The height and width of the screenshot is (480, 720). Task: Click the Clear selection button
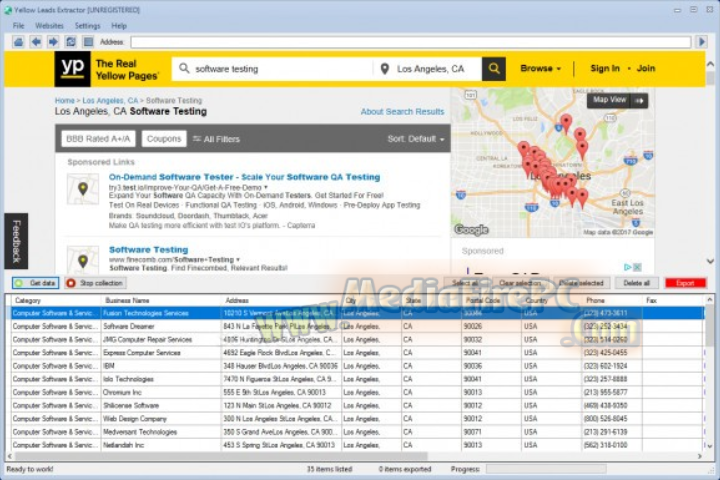(x=520, y=283)
